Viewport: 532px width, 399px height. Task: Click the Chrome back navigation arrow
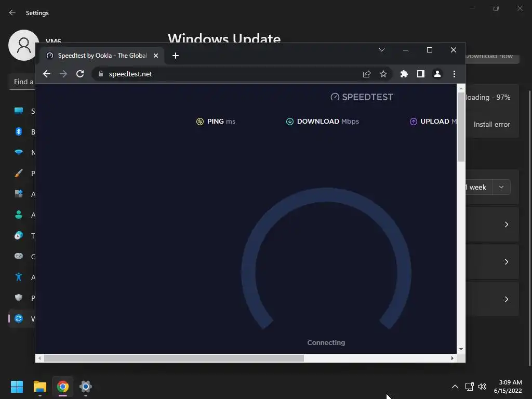[x=47, y=74]
